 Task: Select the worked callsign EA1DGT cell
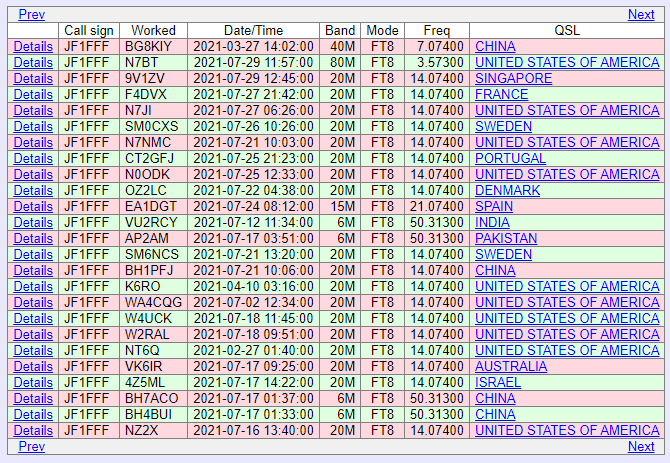(x=153, y=207)
